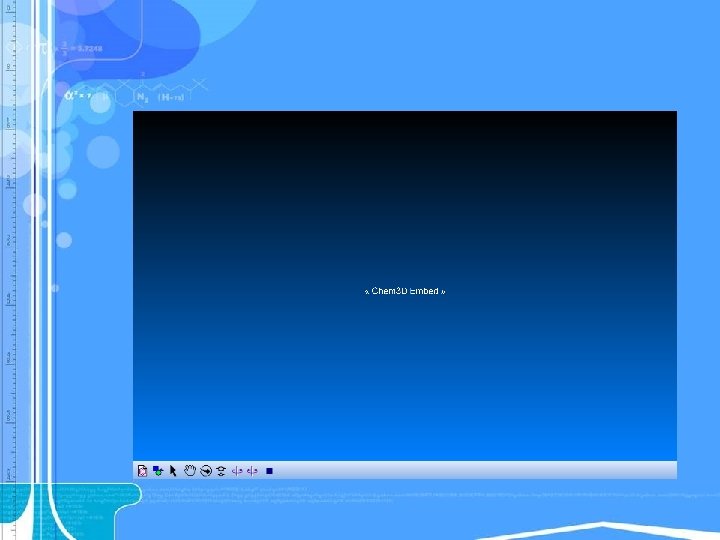
Task: Select the black arrow pointer tool
Action: 173,471
